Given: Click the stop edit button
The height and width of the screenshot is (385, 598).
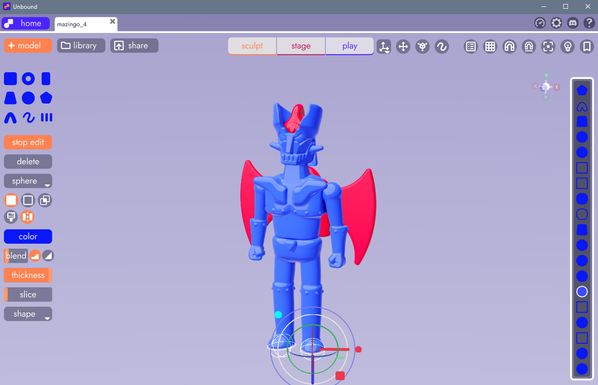Looking at the screenshot, I should point(28,142).
